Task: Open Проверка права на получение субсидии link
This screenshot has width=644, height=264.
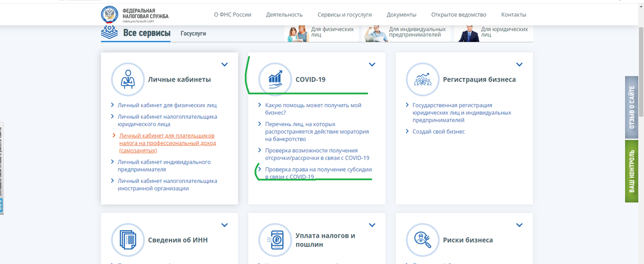Action: point(318,173)
